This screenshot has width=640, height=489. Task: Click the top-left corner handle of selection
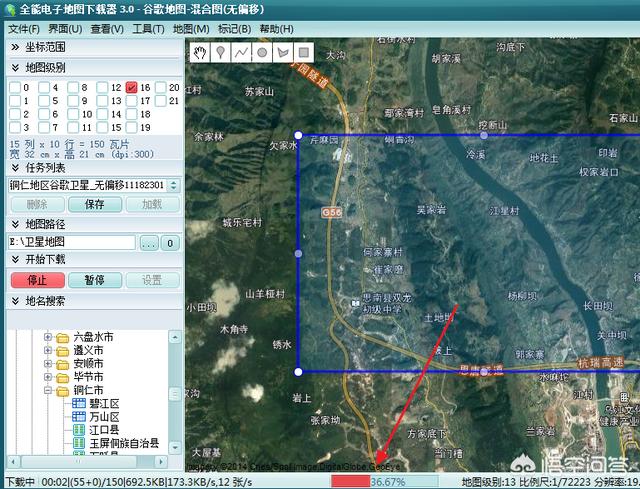[x=298, y=135]
